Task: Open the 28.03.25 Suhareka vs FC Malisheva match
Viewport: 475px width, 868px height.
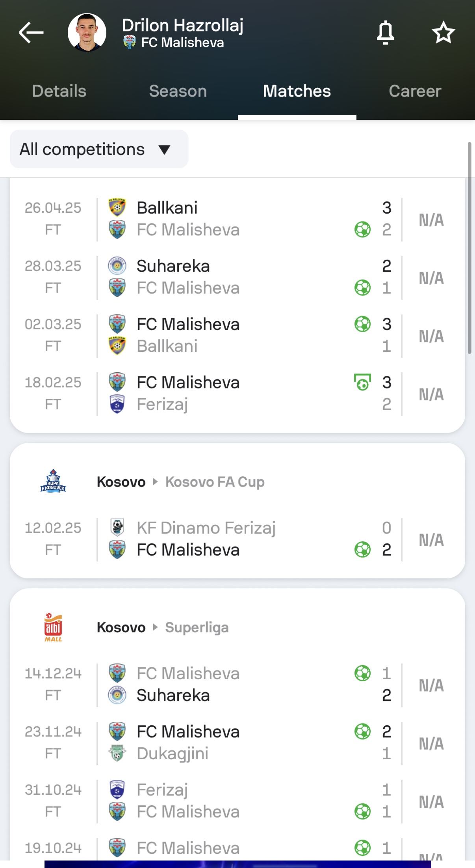Action: (237, 277)
